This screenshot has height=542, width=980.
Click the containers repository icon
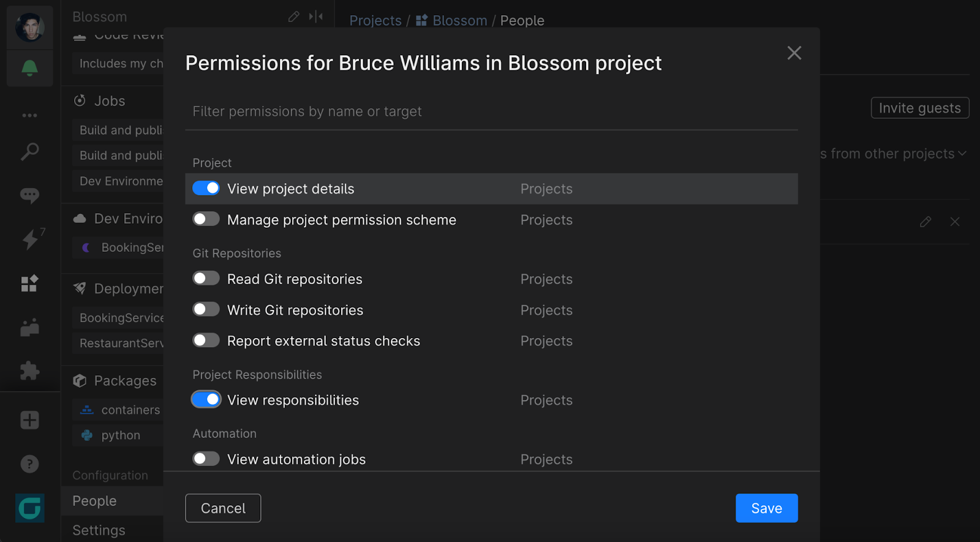coord(87,410)
